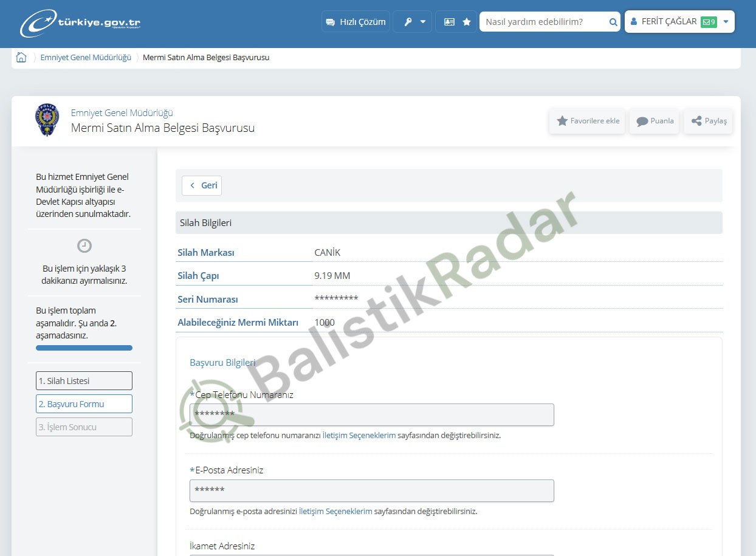Screen dimensions: 756x556
Task: Click the İkamet Adresiniz label
Action: (222, 546)
